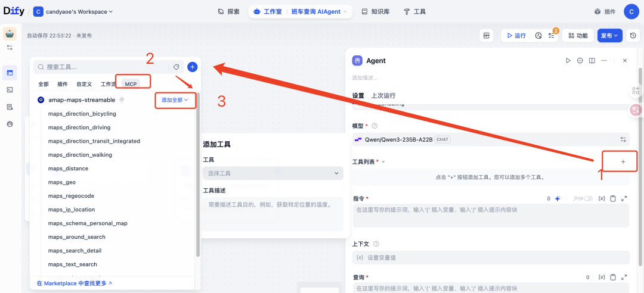Select the 插件 tab in tool picker

pyautogui.click(x=63, y=84)
